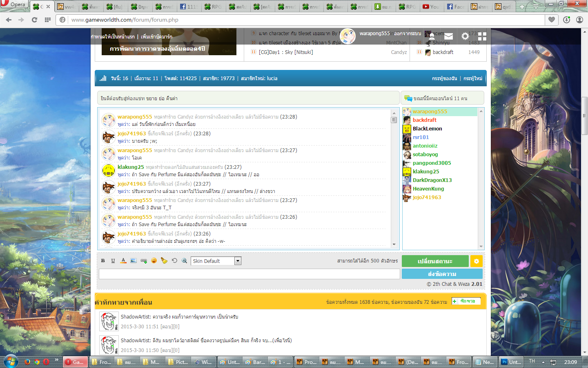The height and width of the screenshot is (368, 588).
Task: Launch Firefox from the quick launch bar
Action: (x=27, y=362)
